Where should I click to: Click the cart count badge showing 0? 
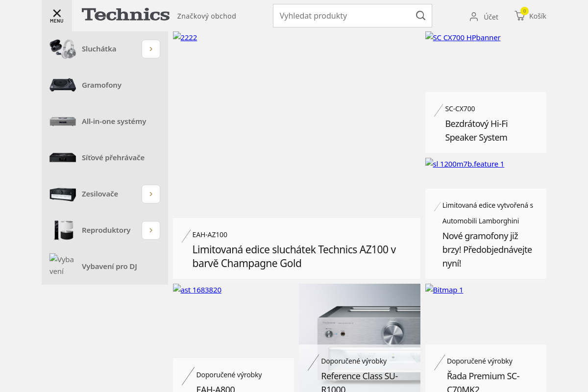pos(525,11)
